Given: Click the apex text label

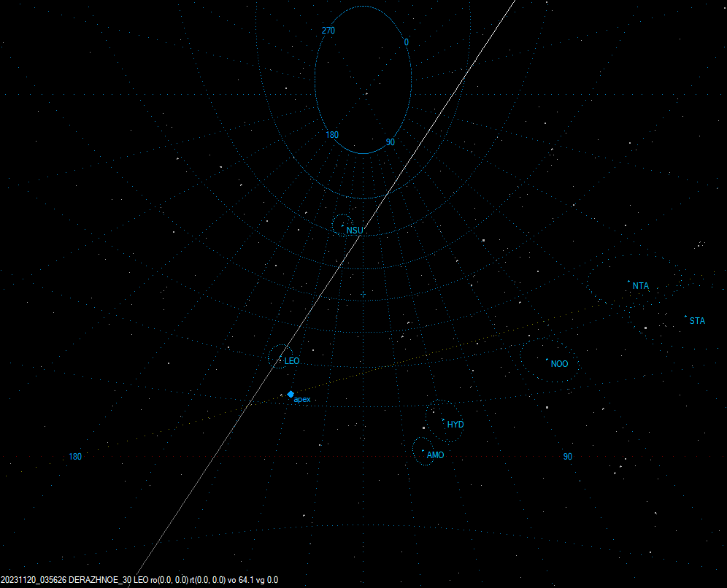Looking at the screenshot, I should (x=302, y=399).
